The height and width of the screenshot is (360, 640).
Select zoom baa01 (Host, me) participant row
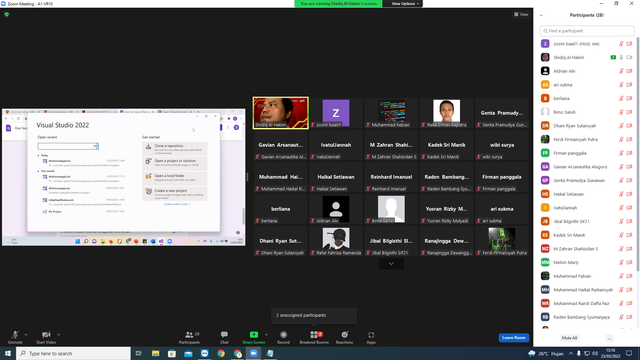coord(587,44)
